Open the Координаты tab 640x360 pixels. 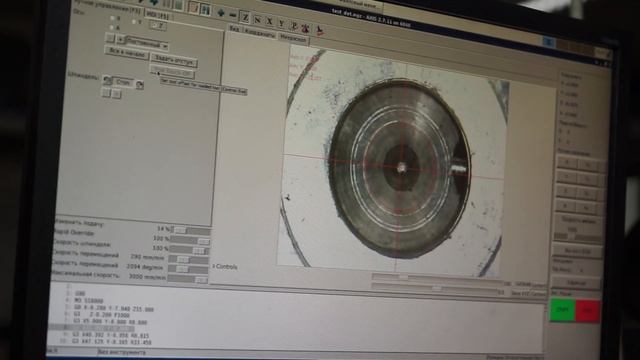pos(260,34)
